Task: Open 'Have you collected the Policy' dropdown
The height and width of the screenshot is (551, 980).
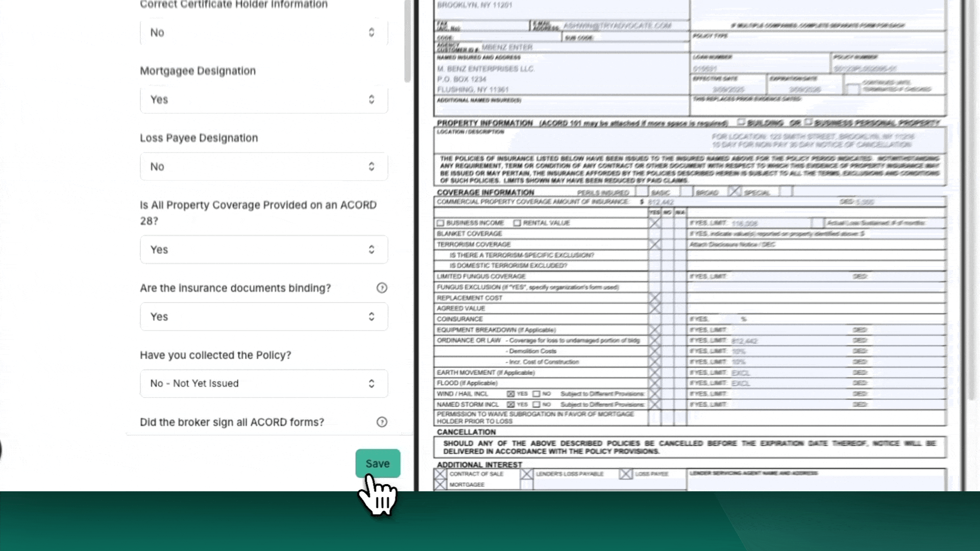Action: coord(264,384)
